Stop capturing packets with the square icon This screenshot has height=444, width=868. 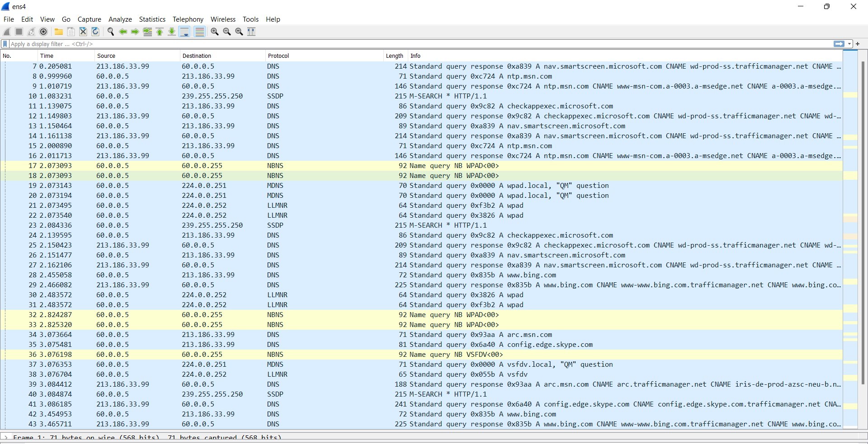[x=19, y=32]
